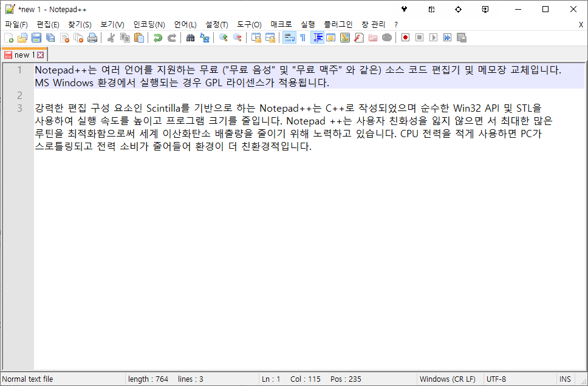
Task: Open the 언어(L) menu
Action: [185, 25]
